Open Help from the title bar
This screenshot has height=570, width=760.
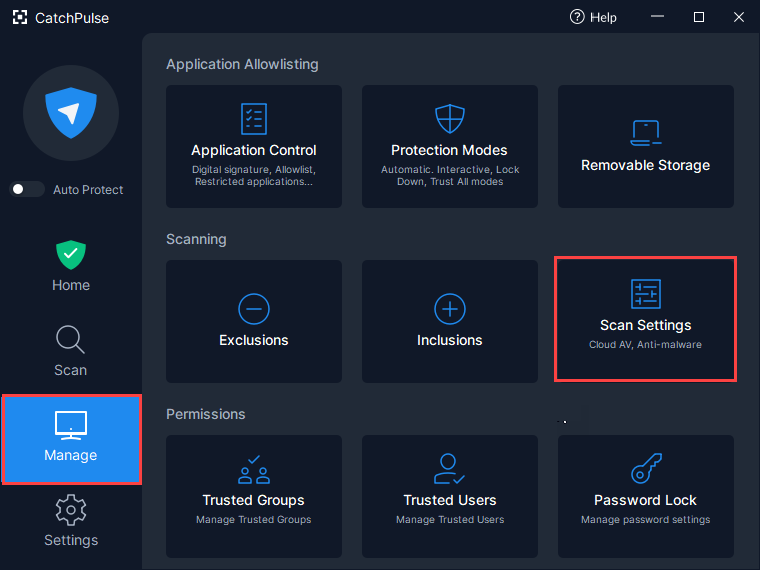[593, 17]
